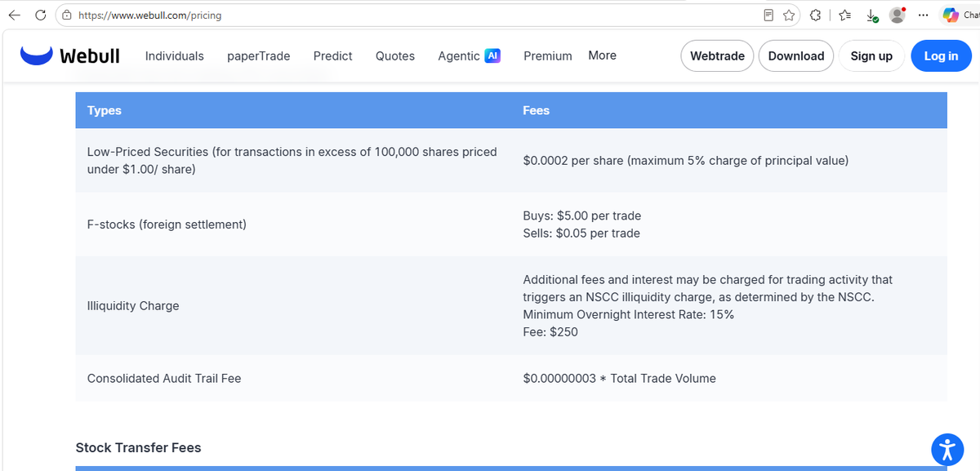The width and height of the screenshot is (980, 471).
Task: Click the Consolidated Audit Trail Fee label
Action: tap(164, 379)
